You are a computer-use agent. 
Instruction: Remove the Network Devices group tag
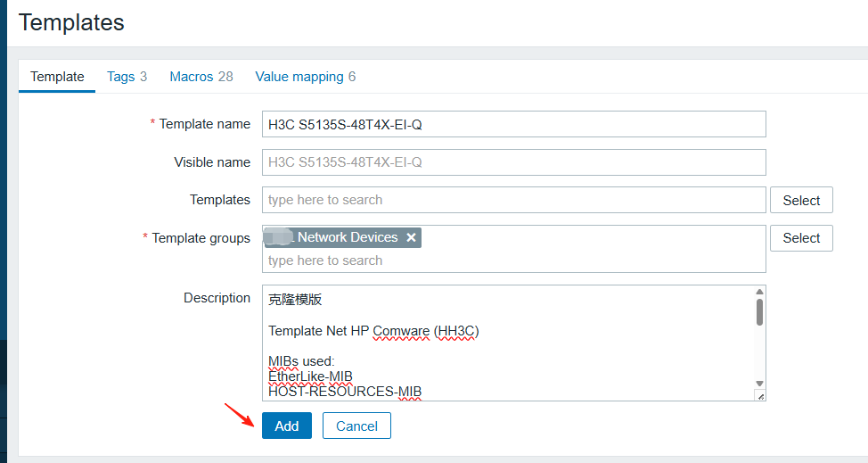coord(411,237)
